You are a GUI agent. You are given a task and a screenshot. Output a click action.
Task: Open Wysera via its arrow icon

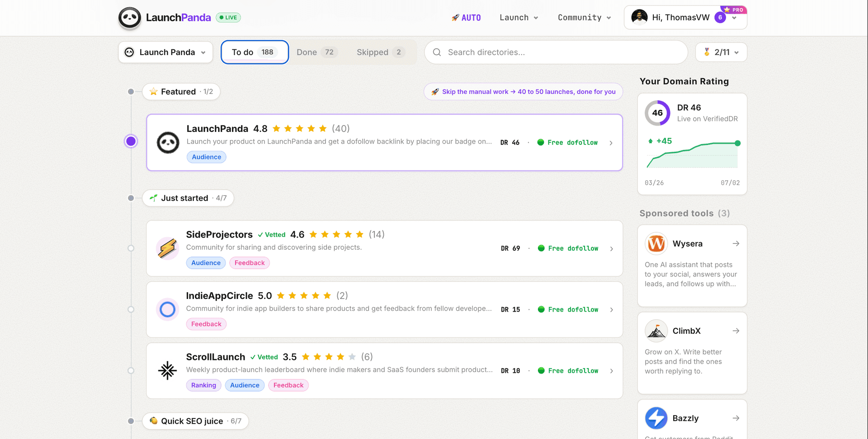[x=736, y=244]
